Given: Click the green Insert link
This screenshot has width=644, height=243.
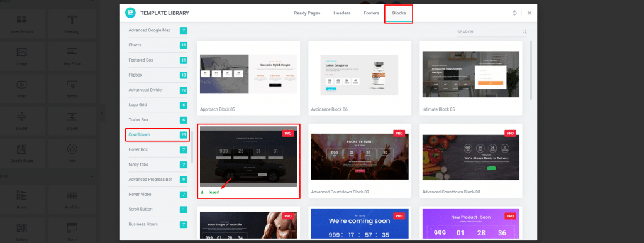Looking at the screenshot, I should [214, 192].
